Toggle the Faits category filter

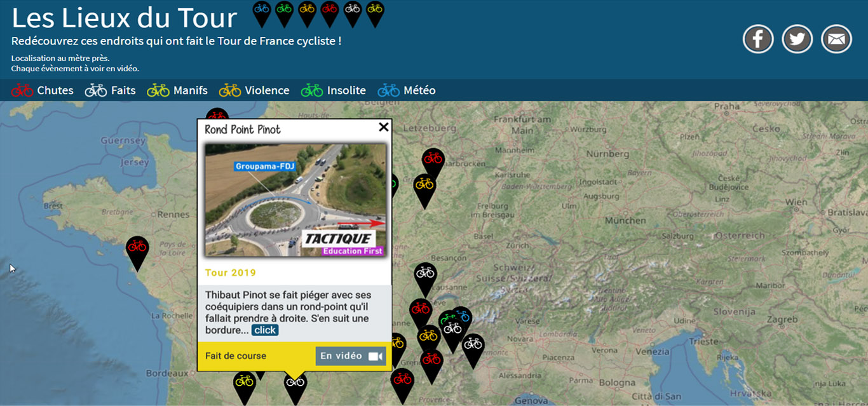click(111, 91)
